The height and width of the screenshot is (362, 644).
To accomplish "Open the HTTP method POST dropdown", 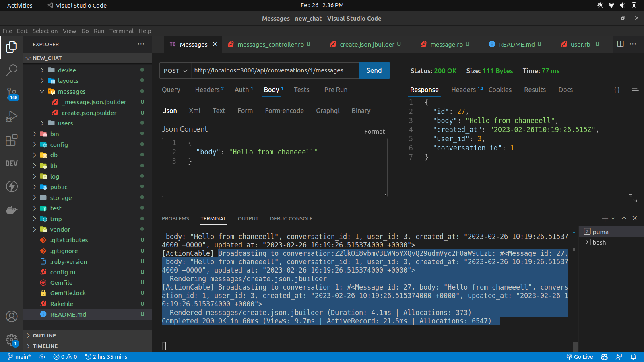I will click(x=175, y=70).
